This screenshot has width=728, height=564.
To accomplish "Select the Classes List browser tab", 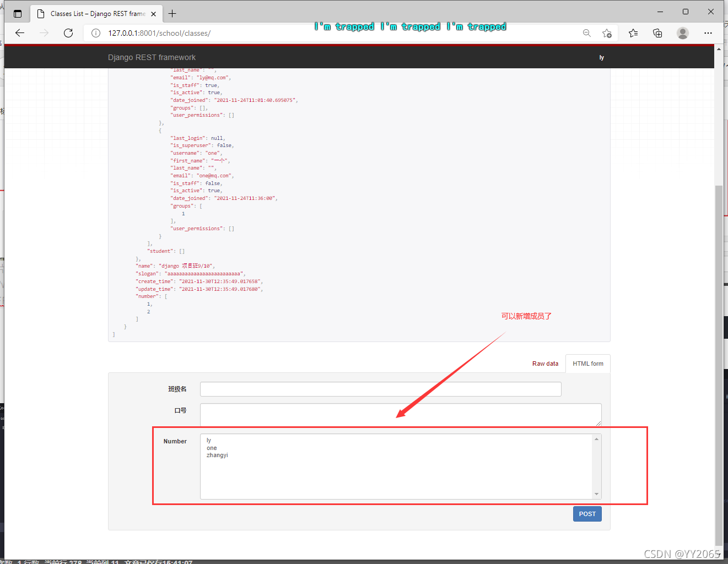I will tap(97, 14).
